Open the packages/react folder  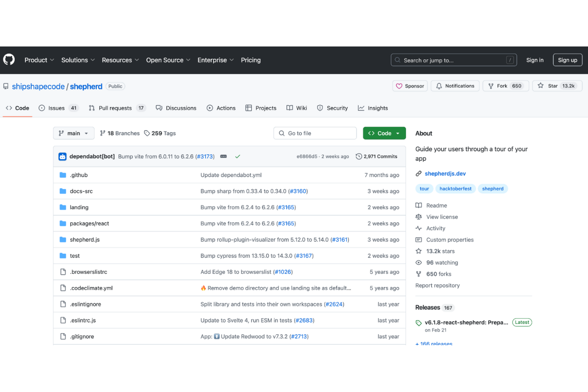coord(89,224)
